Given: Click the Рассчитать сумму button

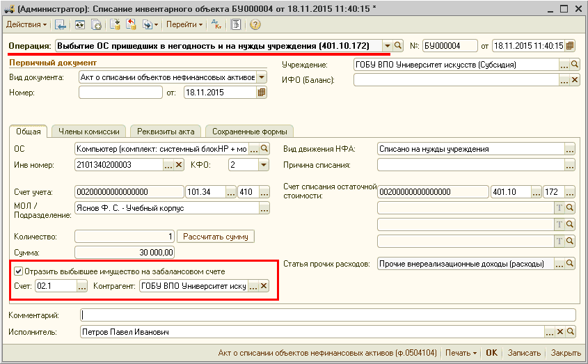Looking at the screenshot, I should (216, 237).
